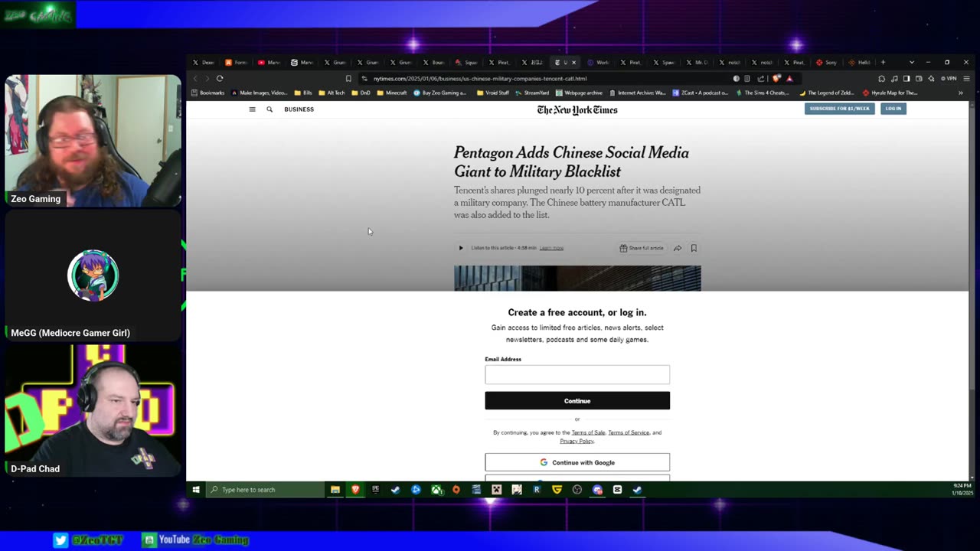Screen dimensions: 980x551
Task: Click the NYTimes search magnifier icon
Action: pyautogui.click(x=269, y=109)
